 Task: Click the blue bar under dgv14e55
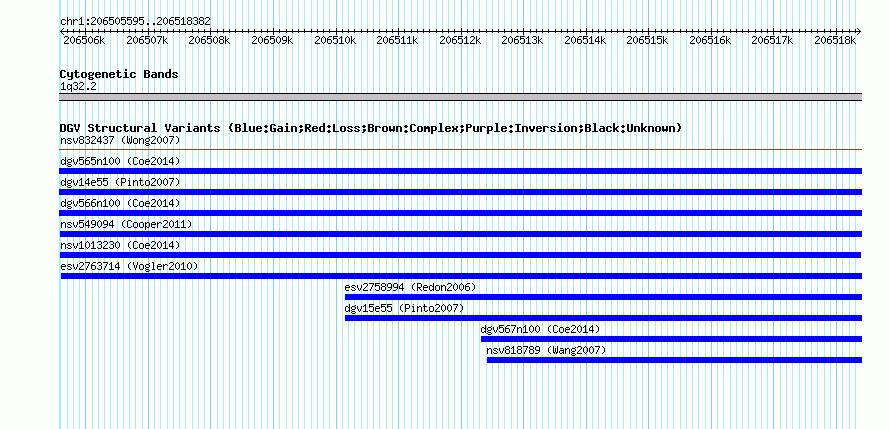(x=460, y=192)
